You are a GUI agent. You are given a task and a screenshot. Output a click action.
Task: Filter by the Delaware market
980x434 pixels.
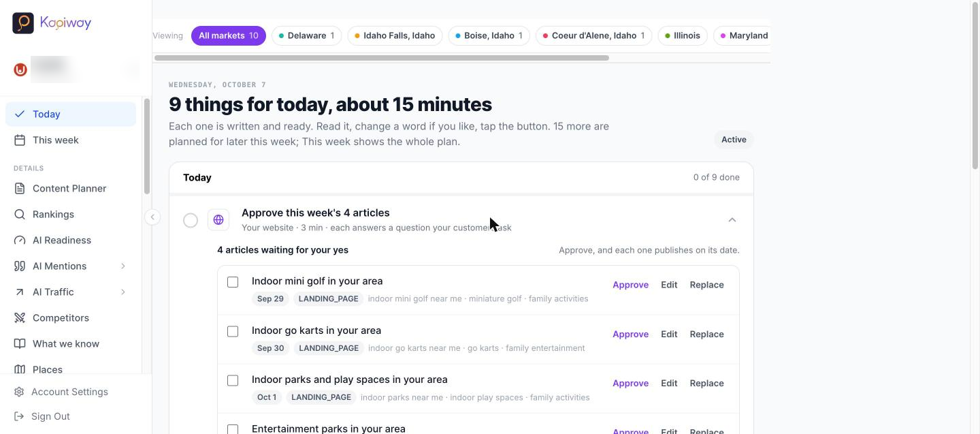click(x=307, y=35)
